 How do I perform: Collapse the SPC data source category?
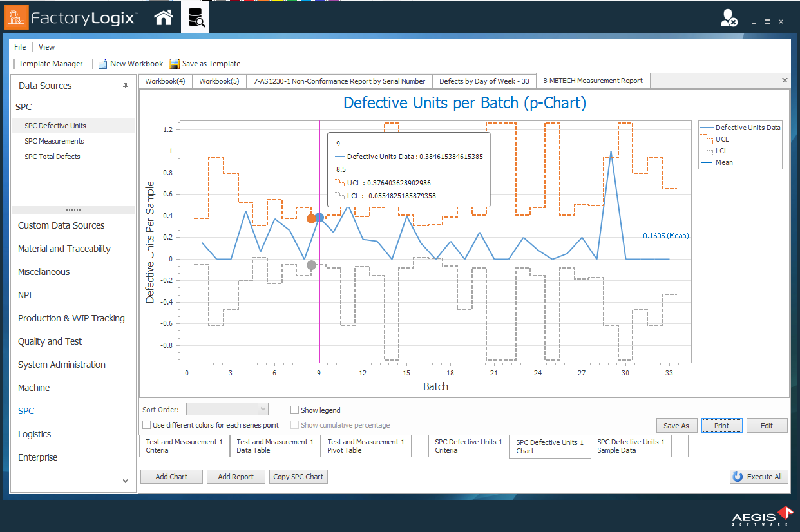pyautogui.click(x=23, y=107)
